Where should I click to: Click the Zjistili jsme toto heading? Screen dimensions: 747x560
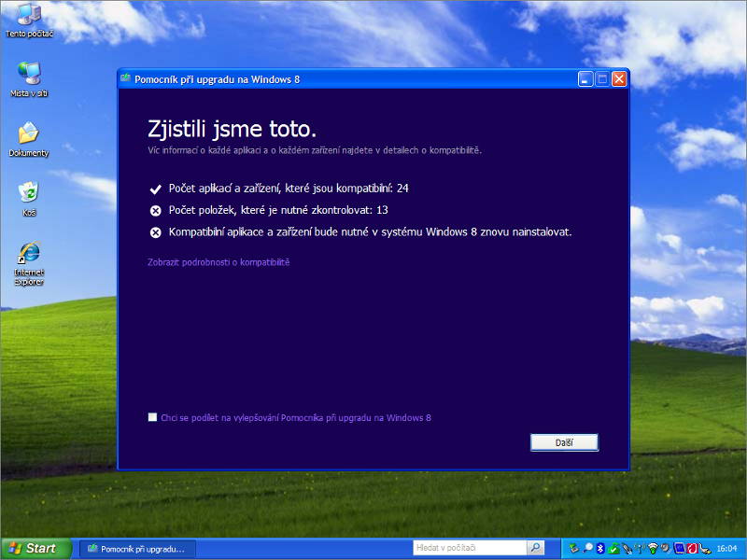tap(232, 129)
